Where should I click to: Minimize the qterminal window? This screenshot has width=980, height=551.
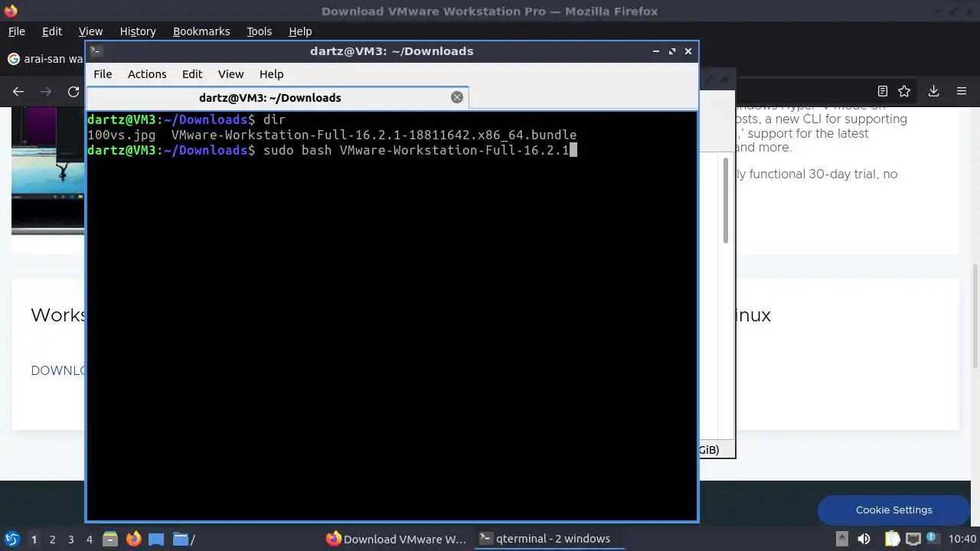coord(656,51)
